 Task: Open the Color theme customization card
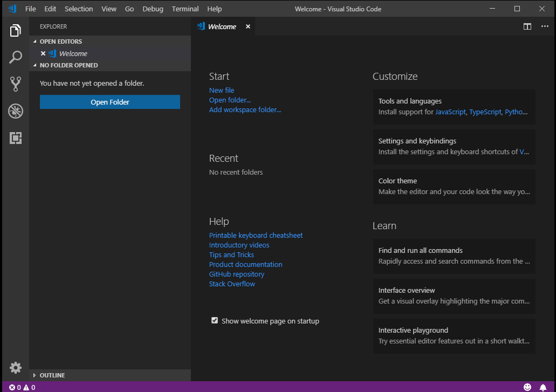pyautogui.click(x=454, y=187)
